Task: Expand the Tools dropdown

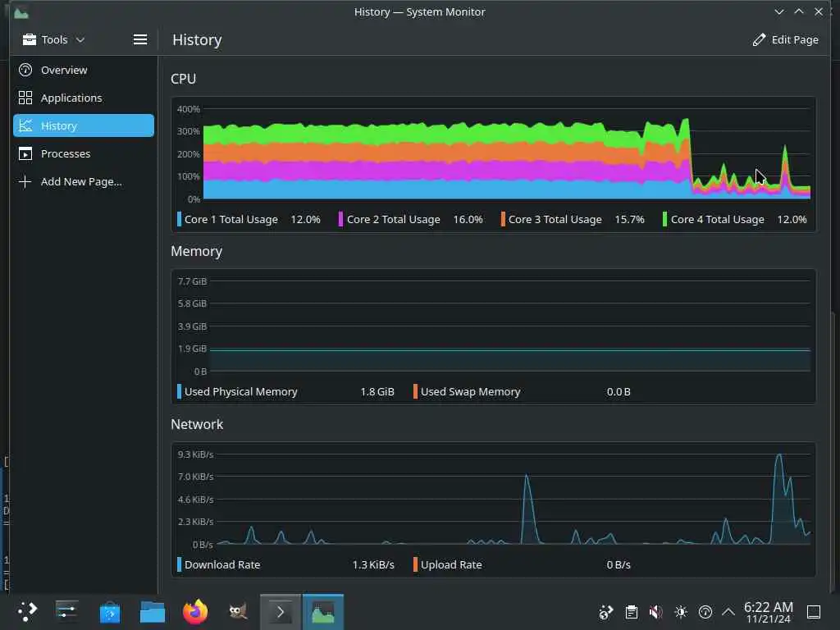Action: (53, 39)
